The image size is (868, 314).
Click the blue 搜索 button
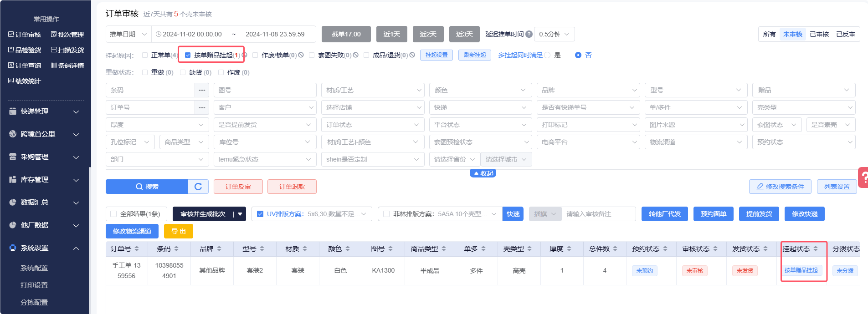pyautogui.click(x=147, y=187)
